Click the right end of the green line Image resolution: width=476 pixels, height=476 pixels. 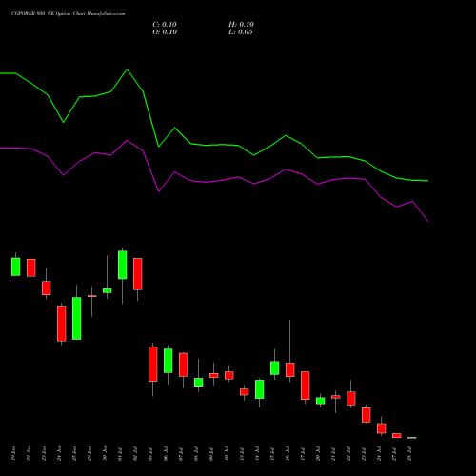(428, 181)
